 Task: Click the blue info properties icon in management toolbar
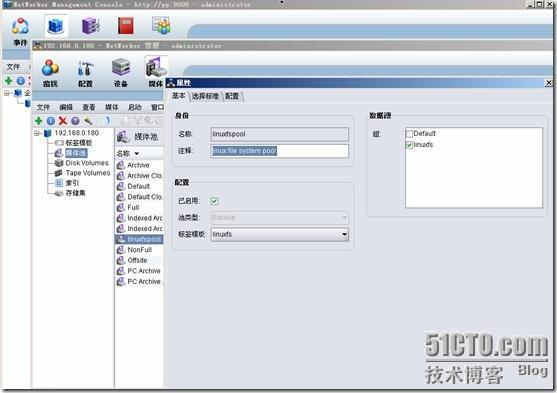click(51, 121)
